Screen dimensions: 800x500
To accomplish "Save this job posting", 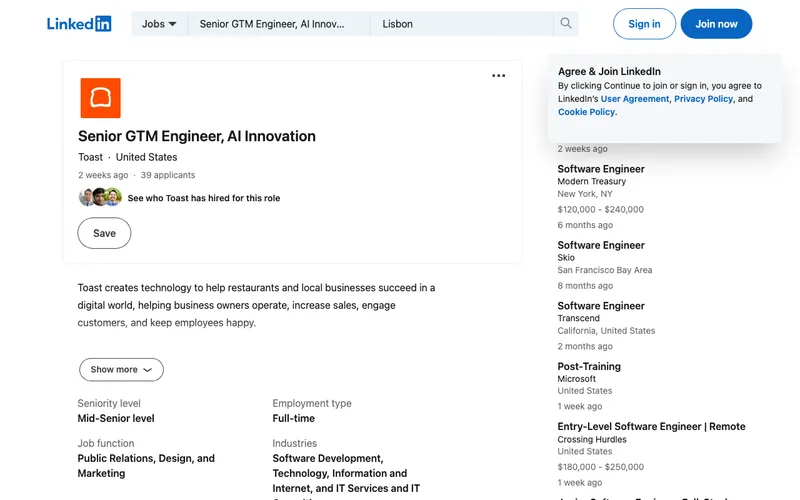I will coord(104,233).
